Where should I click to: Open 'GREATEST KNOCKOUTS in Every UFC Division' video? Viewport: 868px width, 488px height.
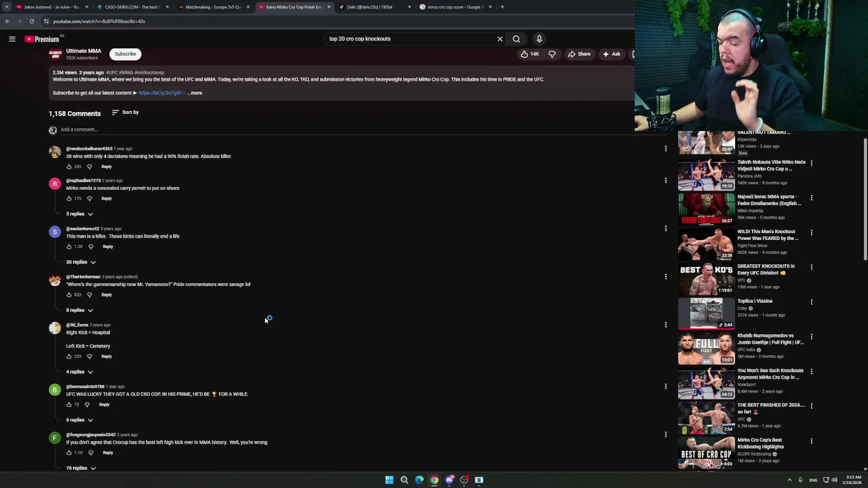(706, 279)
